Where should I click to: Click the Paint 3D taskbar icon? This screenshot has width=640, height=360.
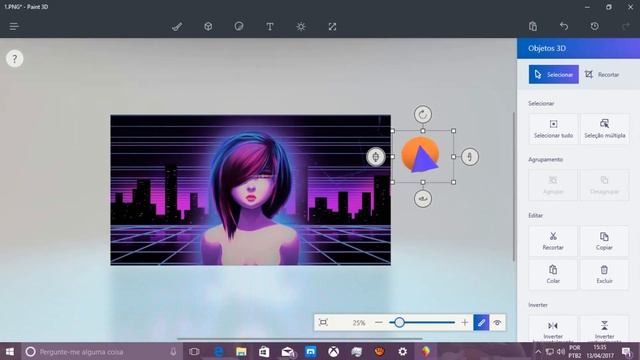[x=426, y=351]
